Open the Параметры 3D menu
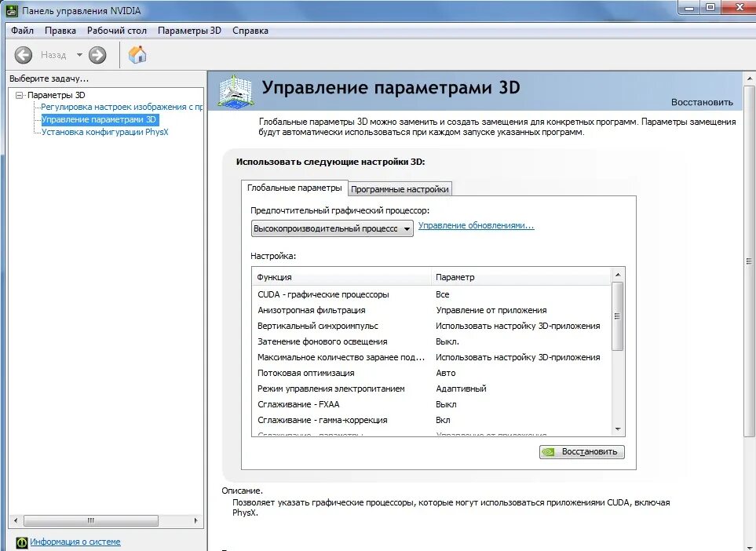Image resolution: width=756 pixels, height=551 pixels. 189,31
